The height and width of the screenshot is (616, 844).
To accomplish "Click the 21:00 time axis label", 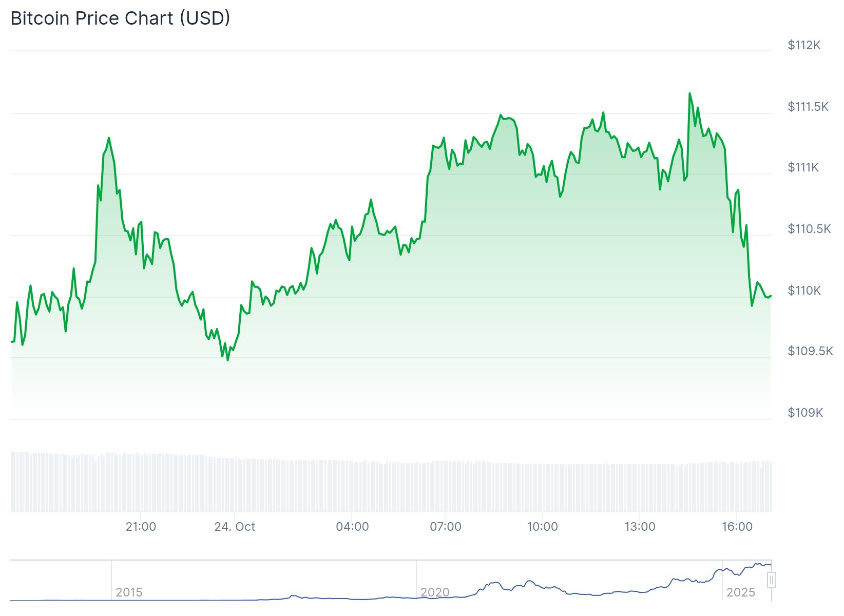I will pyautogui.click(x=141, y=527).
